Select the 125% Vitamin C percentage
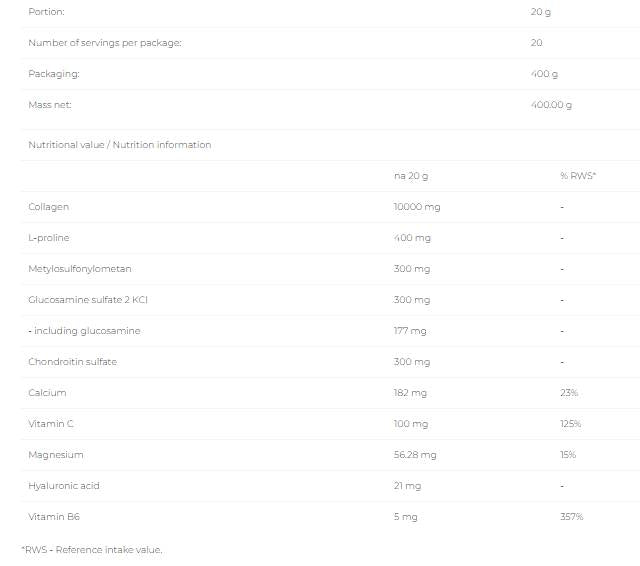Viewport: 640px width, 566px height. (571, 424)
